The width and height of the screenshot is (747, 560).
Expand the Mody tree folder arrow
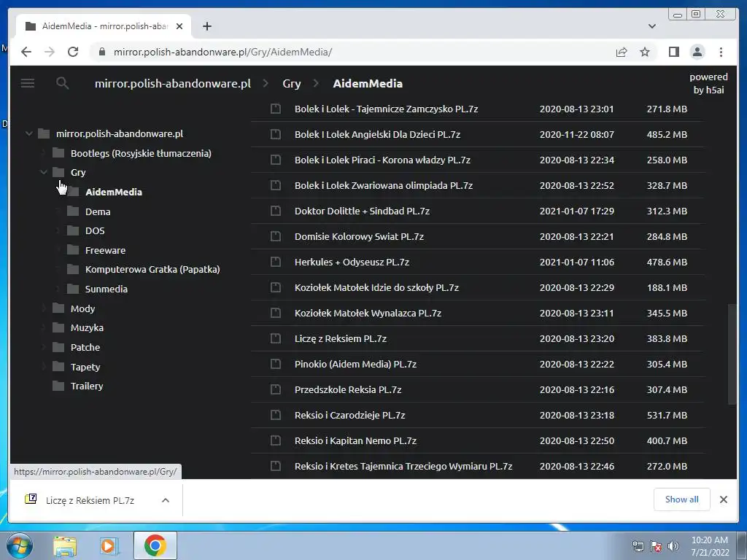44,308
